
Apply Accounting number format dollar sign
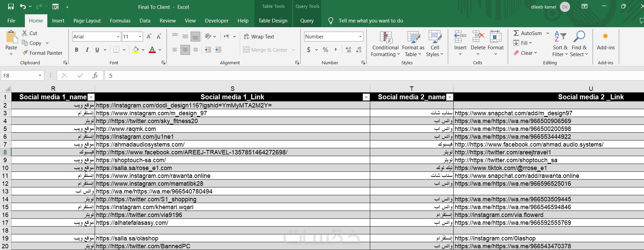click(x=309, y=50)
